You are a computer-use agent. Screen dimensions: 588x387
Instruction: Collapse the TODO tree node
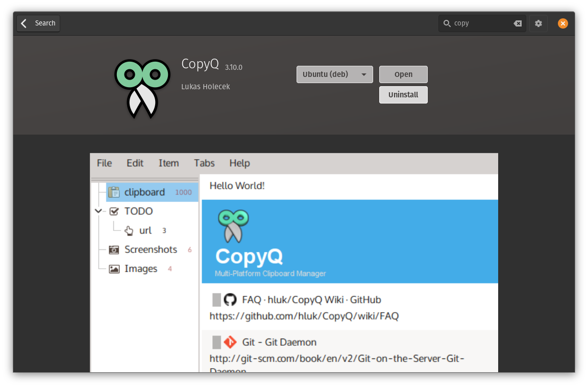[x=98, y=211]
